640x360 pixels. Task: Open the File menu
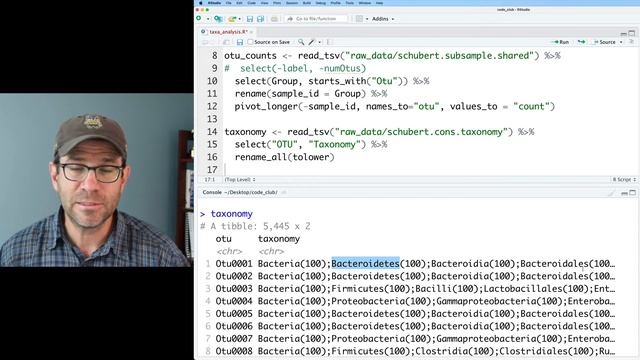pyautogui.click(x=229, y=3)
